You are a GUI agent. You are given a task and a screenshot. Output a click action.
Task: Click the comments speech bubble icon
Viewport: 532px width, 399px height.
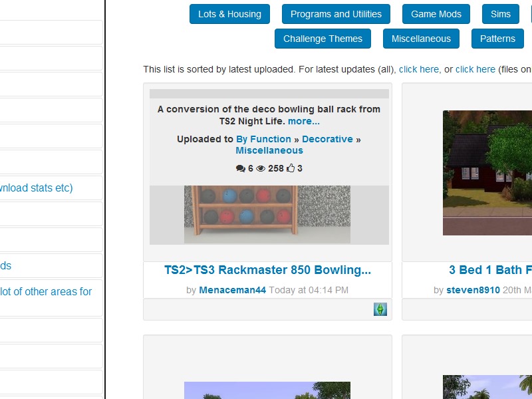[240, 168]
